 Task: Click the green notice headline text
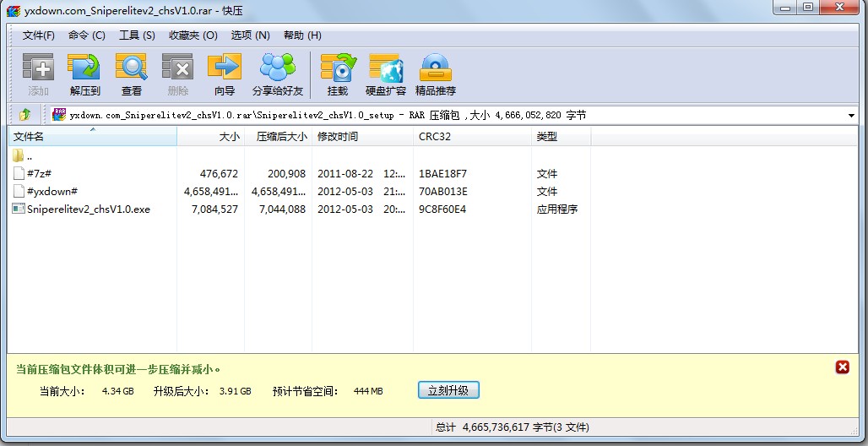[118, 369]
